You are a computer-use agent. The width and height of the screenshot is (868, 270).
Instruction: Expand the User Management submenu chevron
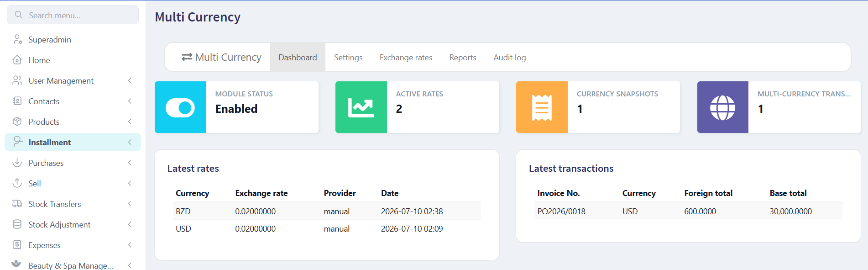coord(130,80)
